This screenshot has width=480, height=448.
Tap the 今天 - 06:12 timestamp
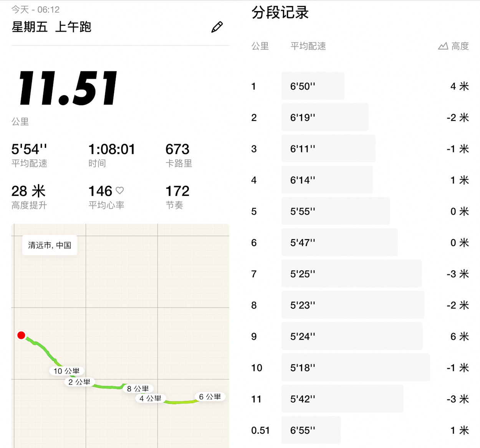35,10
